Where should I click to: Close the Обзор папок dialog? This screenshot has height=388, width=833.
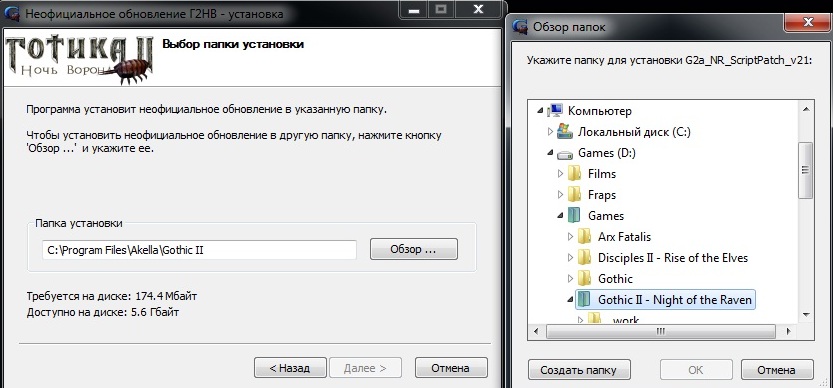click(808, 22)
